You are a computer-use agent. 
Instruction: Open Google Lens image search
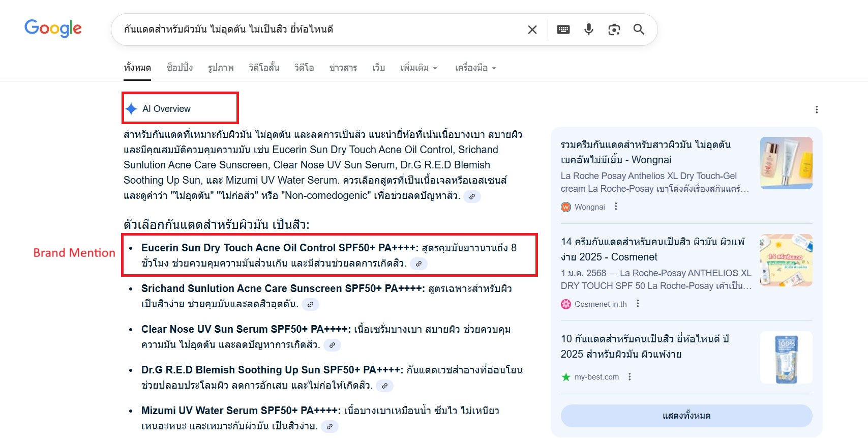[614, 30]
